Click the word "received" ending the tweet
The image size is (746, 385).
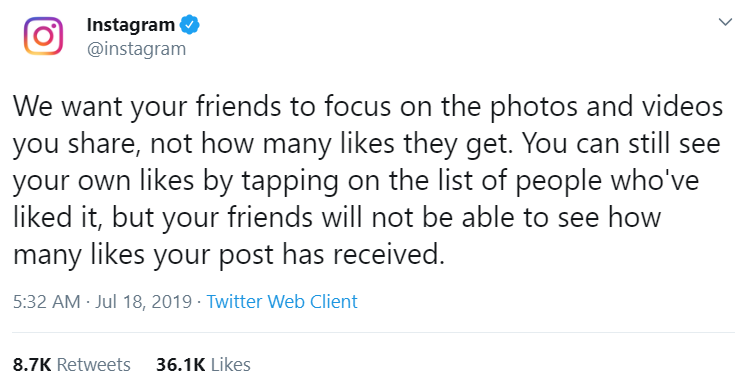pos(387,255)
